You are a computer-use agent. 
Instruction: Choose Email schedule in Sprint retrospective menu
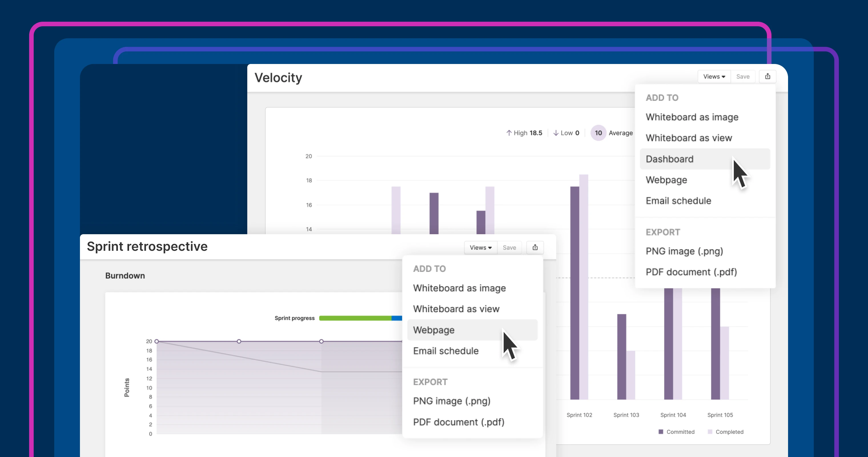click(x=445, y=351)
